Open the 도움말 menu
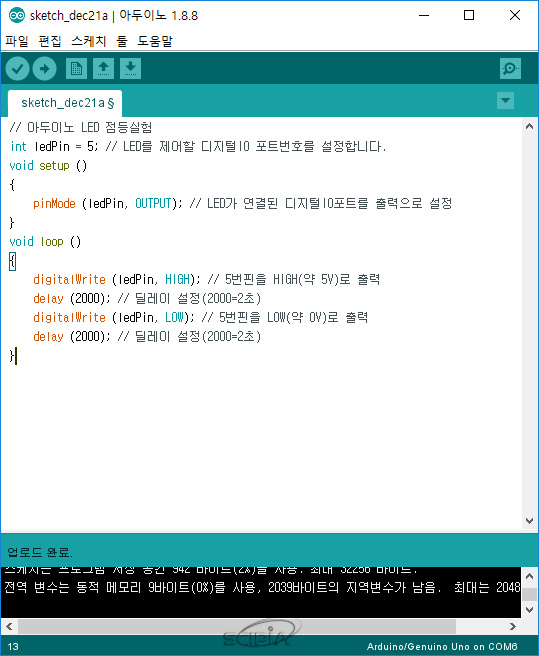The height and width of the screenshot is (656, 539). point(155,41)
